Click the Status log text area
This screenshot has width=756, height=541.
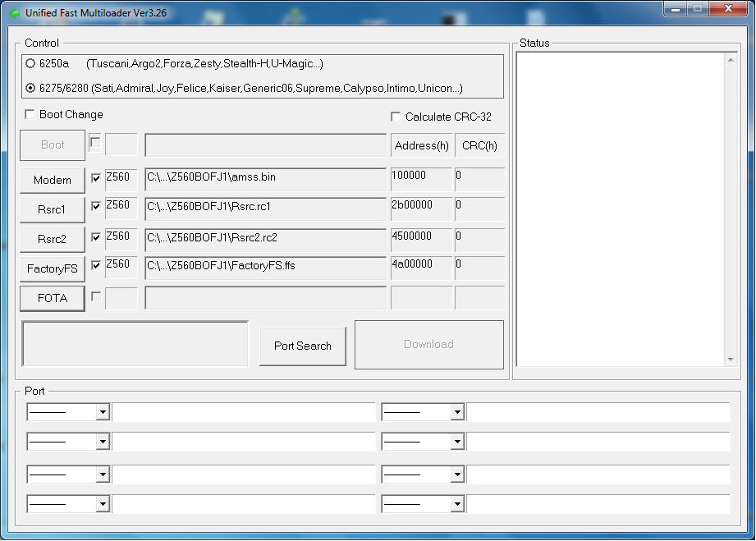(x=621, y=209)
